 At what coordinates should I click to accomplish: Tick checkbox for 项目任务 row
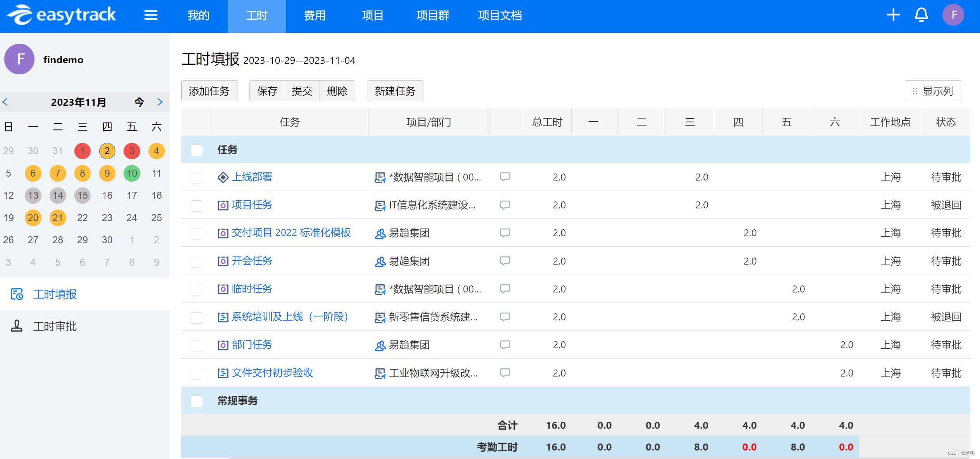[196, 205]
